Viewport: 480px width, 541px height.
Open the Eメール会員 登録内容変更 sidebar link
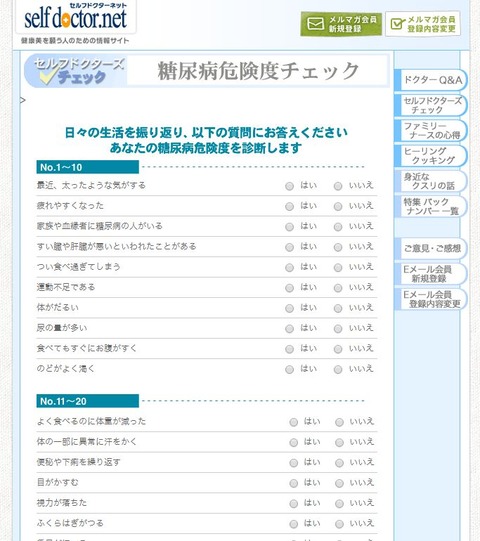[431, 299]
